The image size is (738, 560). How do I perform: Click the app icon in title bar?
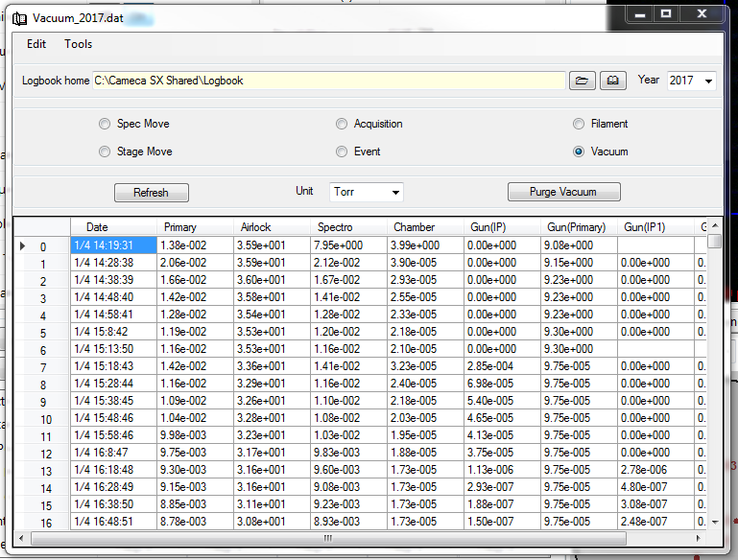click(x=19, y=18)
